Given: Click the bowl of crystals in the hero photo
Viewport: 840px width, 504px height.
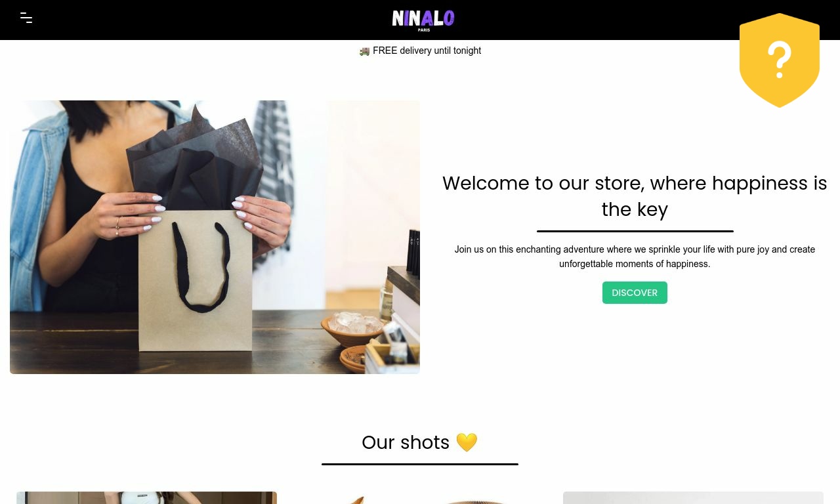Looking at the screenshot, I should coord(352,329).
